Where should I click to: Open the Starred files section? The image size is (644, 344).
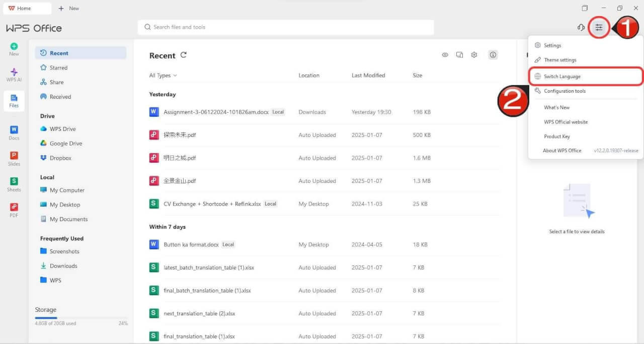click(58, 67)
